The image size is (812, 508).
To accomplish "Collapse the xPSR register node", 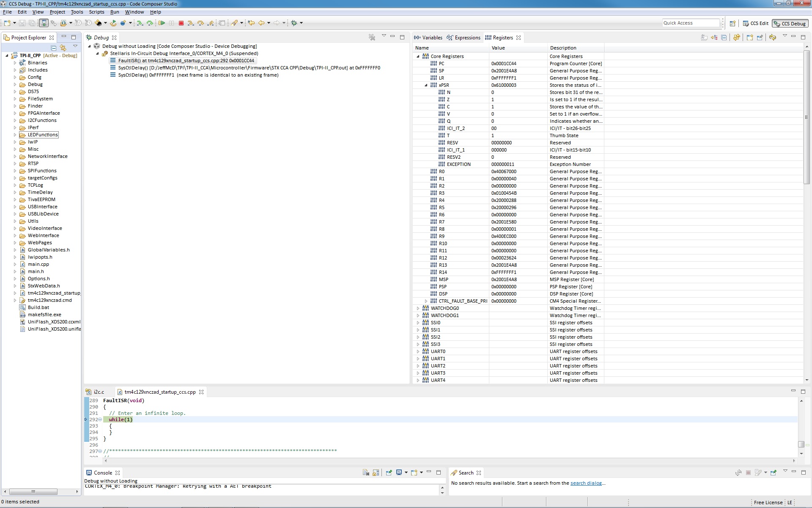I will (426, 85).
